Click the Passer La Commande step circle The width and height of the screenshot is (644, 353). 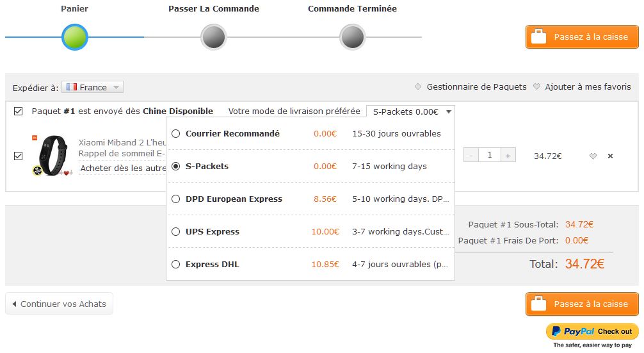214,37
